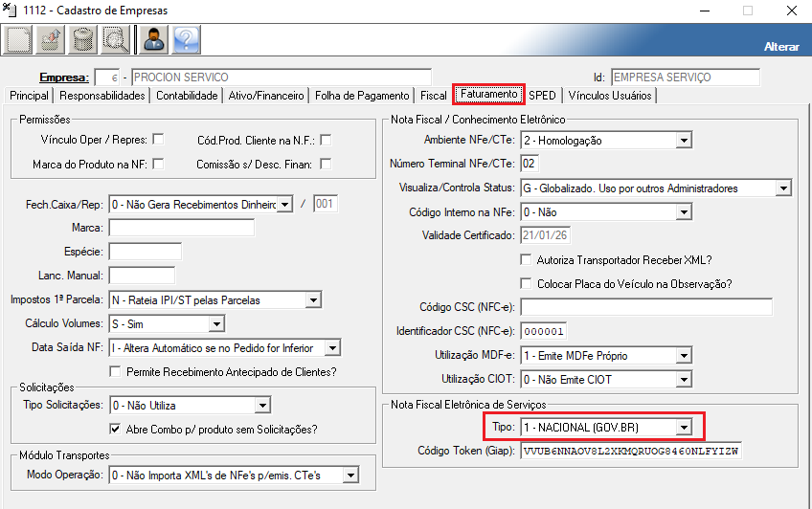Expand the Tipo NACIONAL (GOV.BR) dropdown
Screen dimensions: 812x509
point(683,427)
